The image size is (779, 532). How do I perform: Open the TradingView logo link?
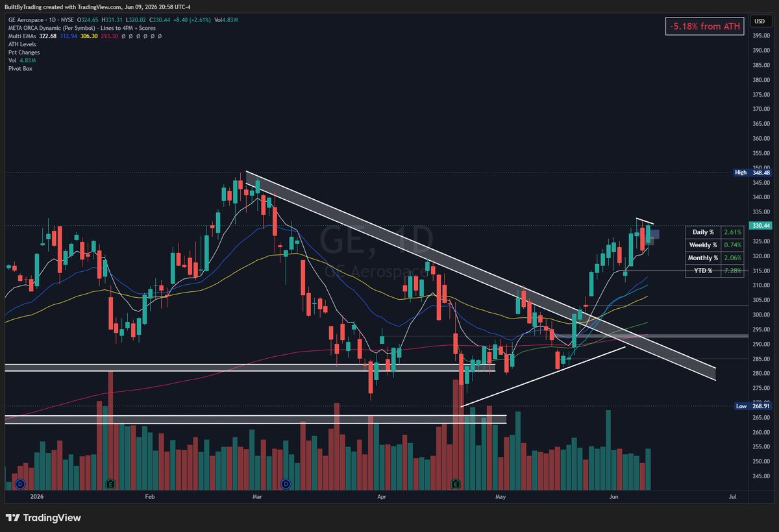click(x=43, y=518)
